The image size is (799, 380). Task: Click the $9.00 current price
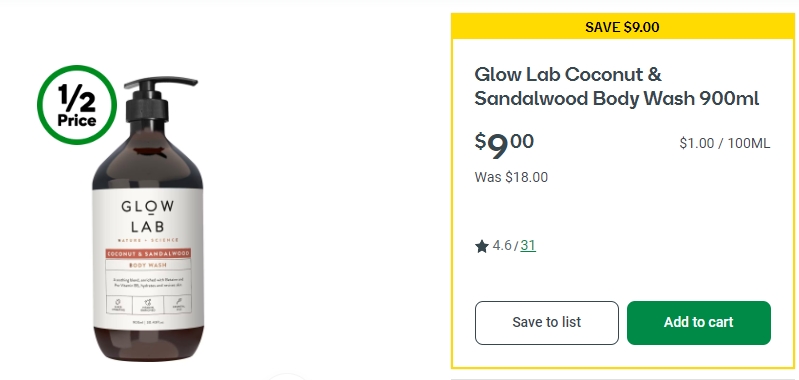[504, 145]
